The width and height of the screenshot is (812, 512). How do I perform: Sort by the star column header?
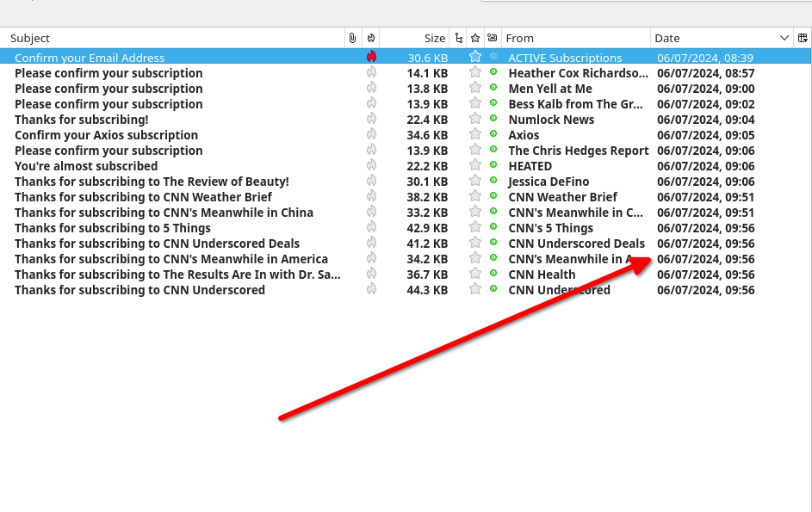click(x=475, y=38)
